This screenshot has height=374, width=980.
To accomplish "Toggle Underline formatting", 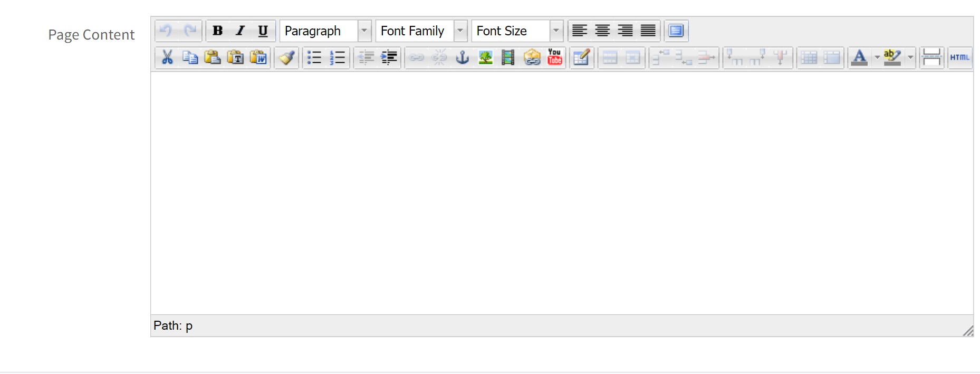I will pos(263,31).
